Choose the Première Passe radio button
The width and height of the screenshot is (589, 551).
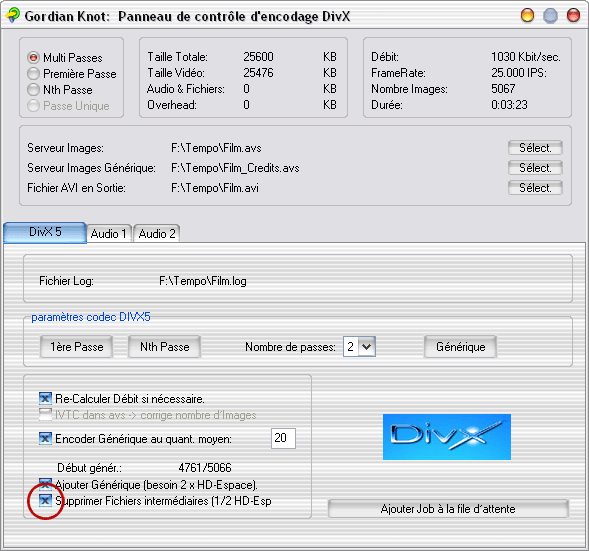click(x=33, y=74)
